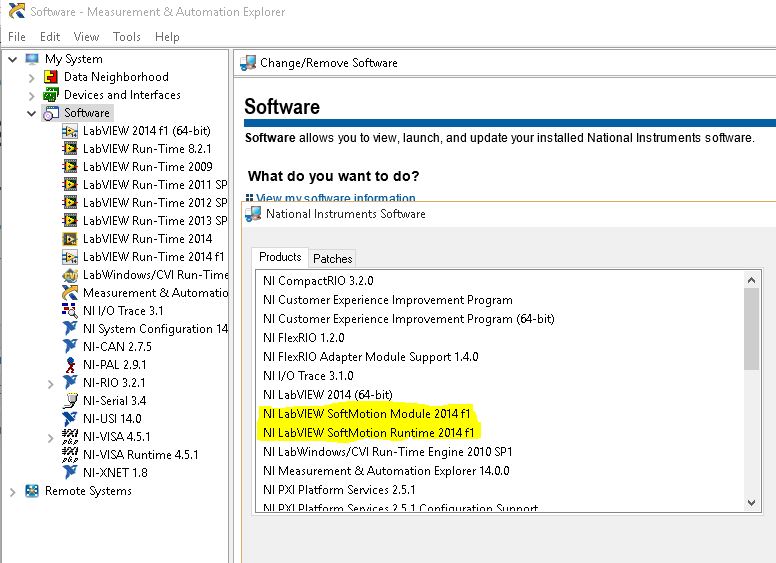Image resolution: width=776 pixels, height=563 pixels.
Task: Select NI-Serial 3.4 tree label
Action: (x=114, y=401)
